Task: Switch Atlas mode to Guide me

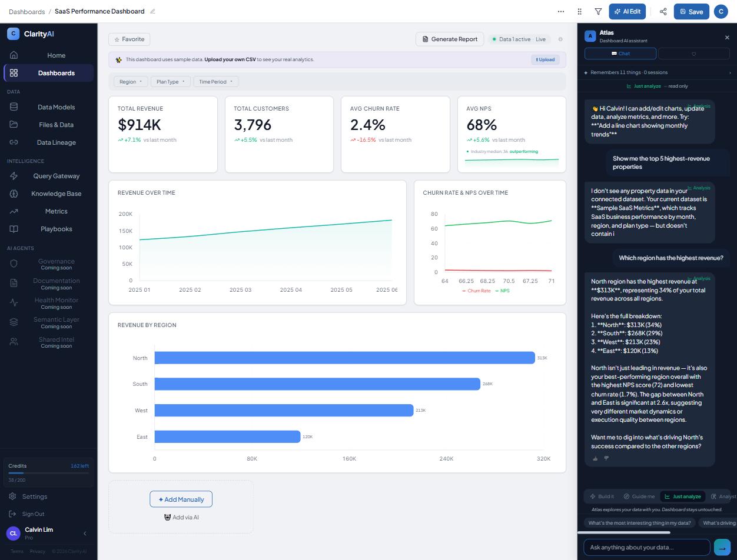Action: click(639, 496)
